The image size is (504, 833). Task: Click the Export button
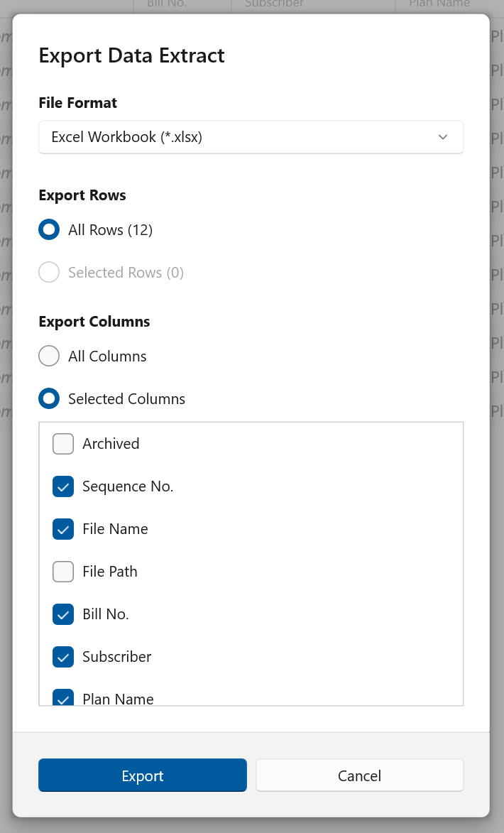tap(143, 775)
